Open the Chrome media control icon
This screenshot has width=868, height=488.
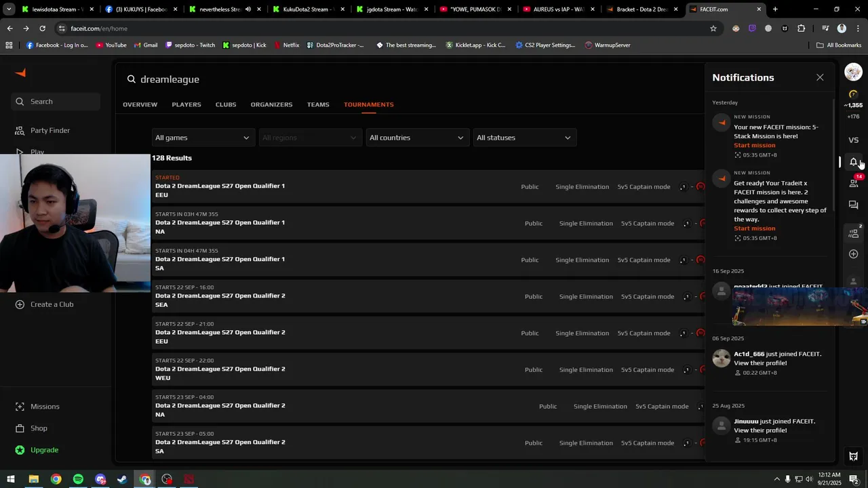pyautogui.click(x=825, y=28)
